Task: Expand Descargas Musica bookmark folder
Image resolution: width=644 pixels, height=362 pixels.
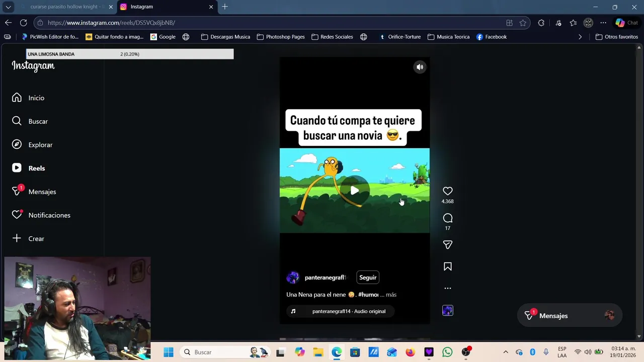Action: coord(225,37)
